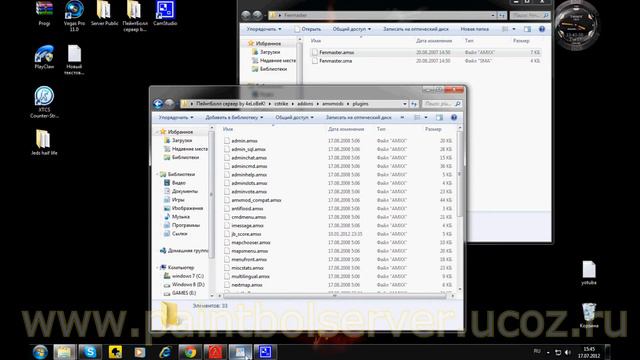Select the XTCS Counter-Strike desktop shortcut
The height and width of the screenshot is (360, 640).
pos(44,102)
